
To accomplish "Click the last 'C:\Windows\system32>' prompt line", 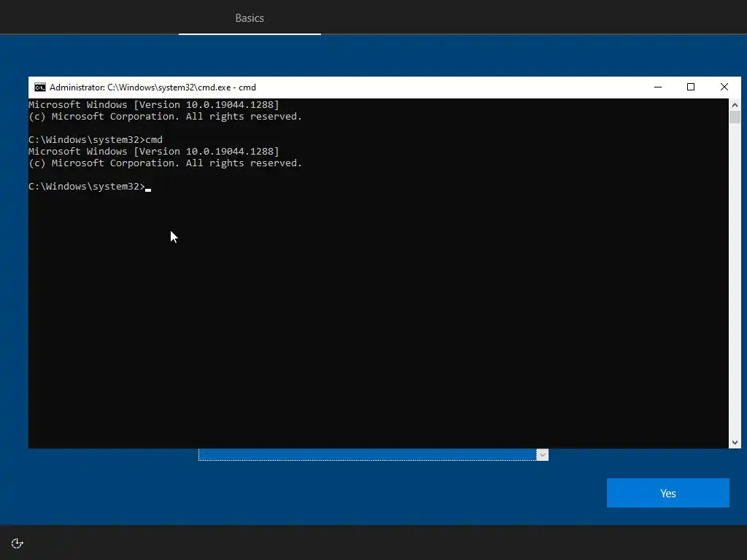I will (88, 186).
